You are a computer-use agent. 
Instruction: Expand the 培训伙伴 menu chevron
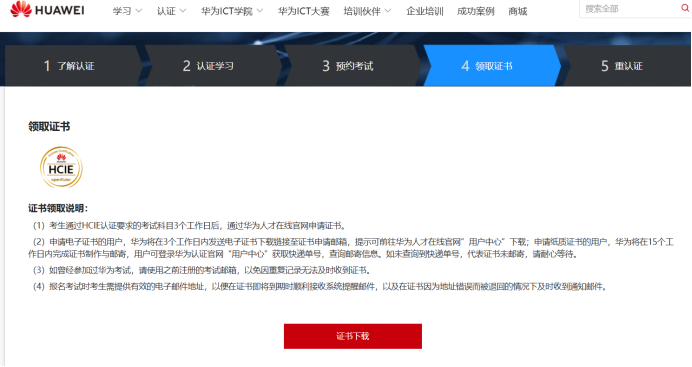point(388,11)
